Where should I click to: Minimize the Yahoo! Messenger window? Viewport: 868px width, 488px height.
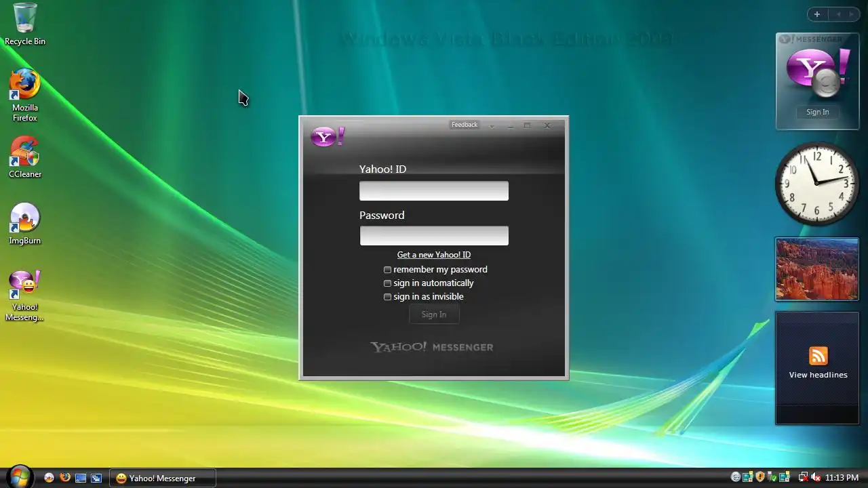(511, 127)
